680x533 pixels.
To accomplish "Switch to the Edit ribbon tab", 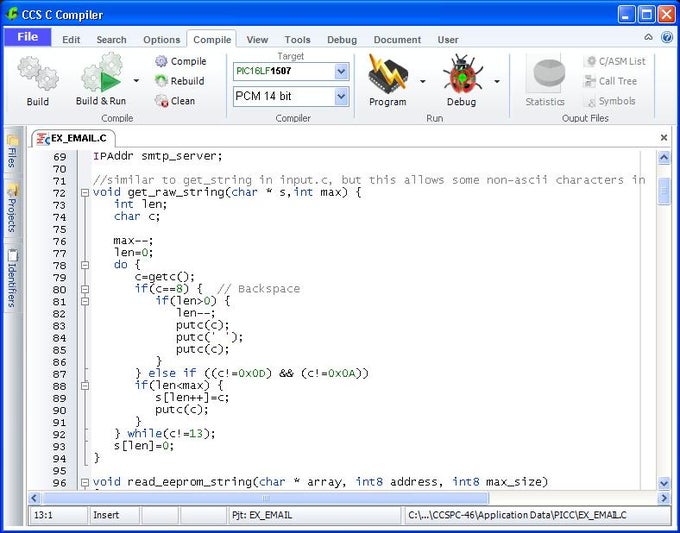I will [71, 39].
